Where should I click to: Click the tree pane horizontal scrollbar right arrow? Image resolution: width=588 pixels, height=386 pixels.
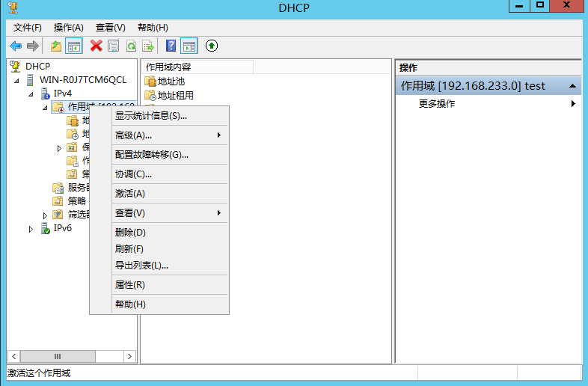(129, 357)
